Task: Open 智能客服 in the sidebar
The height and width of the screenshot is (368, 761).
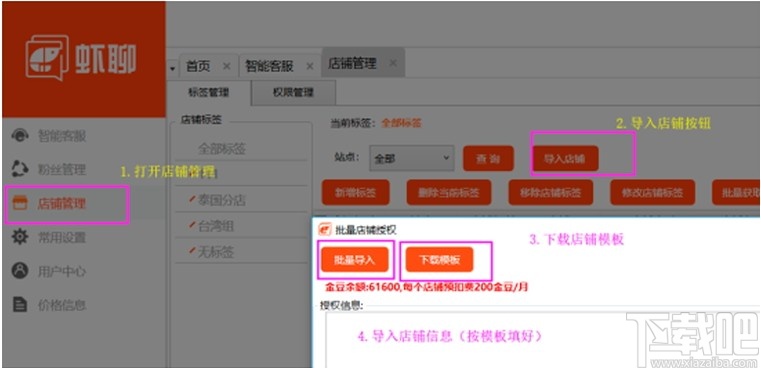Action: (x=62, y=136)
